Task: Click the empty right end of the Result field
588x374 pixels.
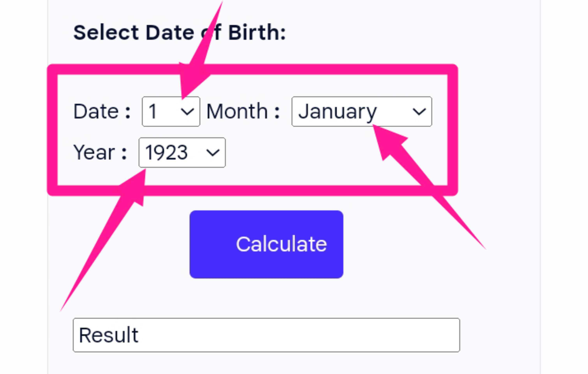Action: click(435, 335)
